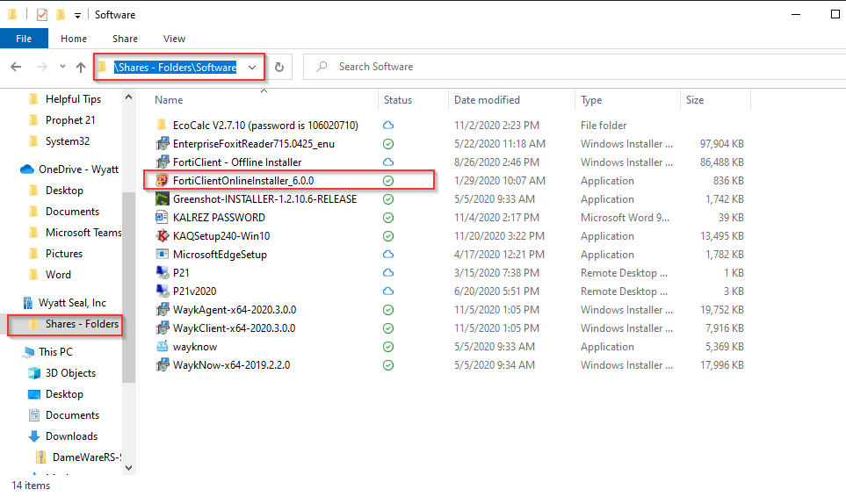Open Word folder under OneDrive
846x504 pixels.
tap(58, 274)
